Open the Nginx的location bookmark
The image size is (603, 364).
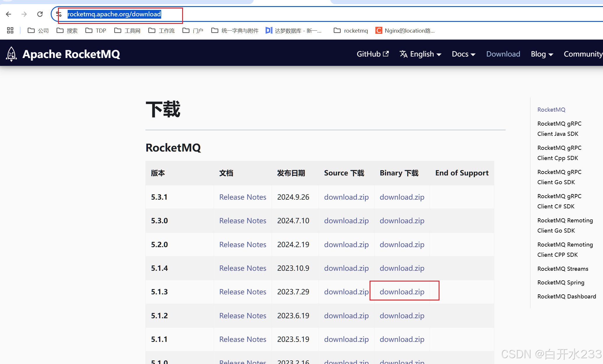point(405,31)
